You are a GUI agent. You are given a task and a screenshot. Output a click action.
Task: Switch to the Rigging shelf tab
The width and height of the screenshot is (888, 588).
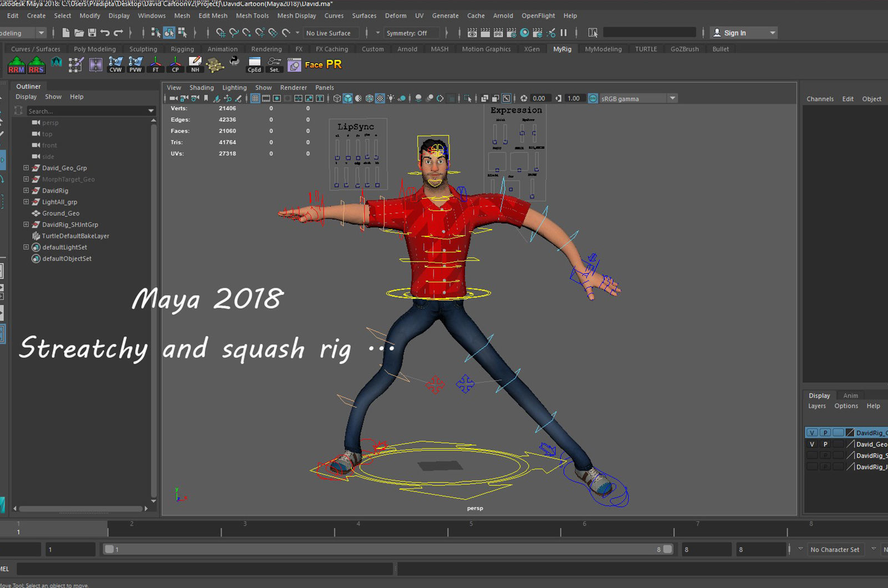pyautogui.click(x=182, y=49)
